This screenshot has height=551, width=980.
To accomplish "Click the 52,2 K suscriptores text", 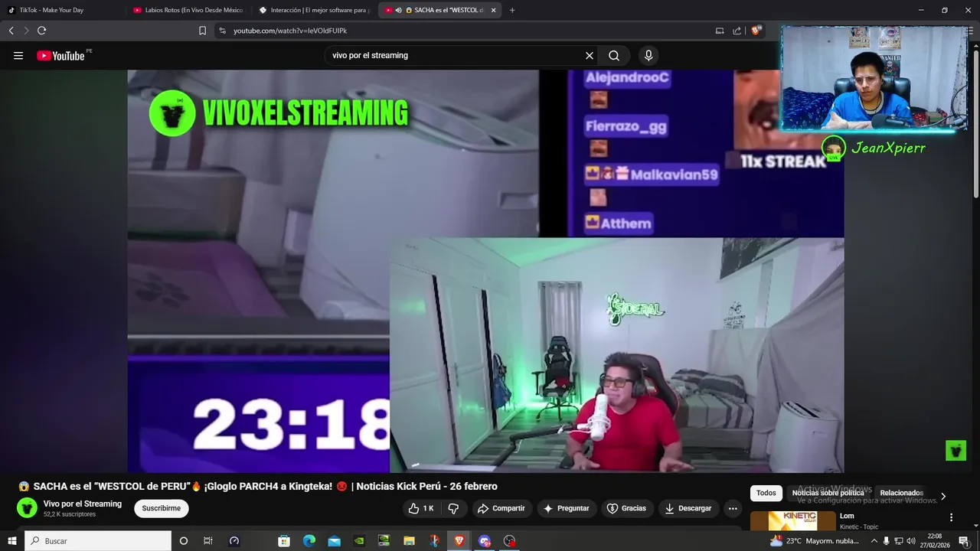I will tap(70, 514).
